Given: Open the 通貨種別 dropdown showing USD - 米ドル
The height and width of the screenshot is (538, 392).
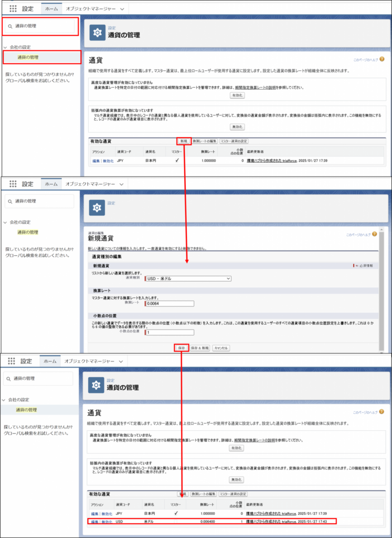Looking at the screenshot, I should point(188,278).
